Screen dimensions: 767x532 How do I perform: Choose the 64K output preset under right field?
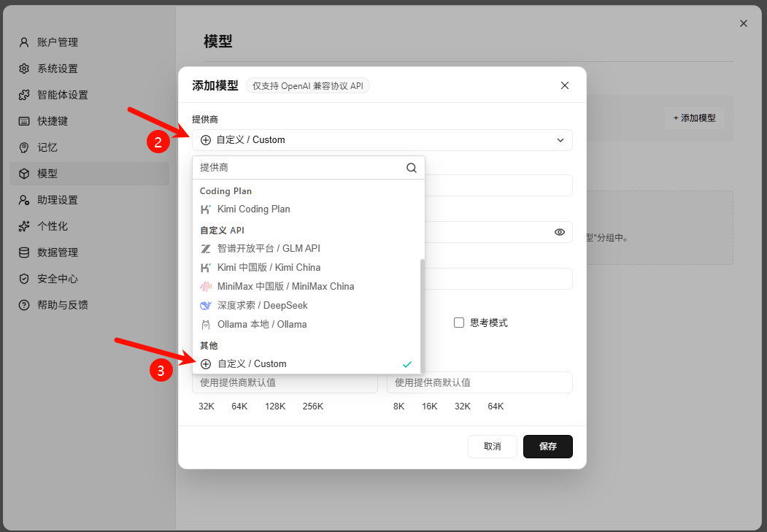tap(496, 406)
